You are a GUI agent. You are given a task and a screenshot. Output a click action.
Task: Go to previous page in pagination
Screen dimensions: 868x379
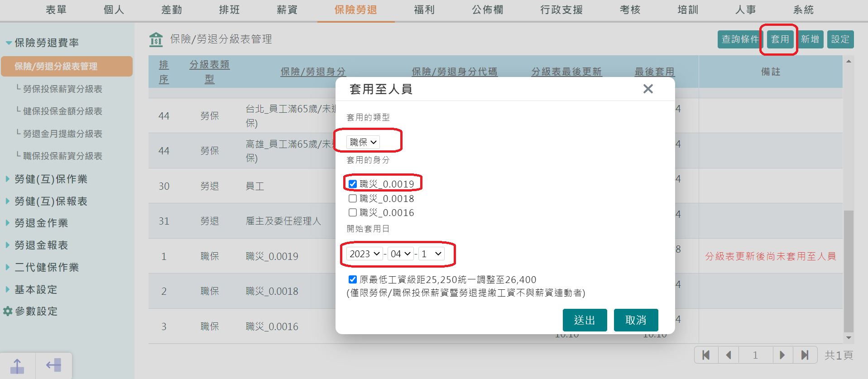click(729, 355)
